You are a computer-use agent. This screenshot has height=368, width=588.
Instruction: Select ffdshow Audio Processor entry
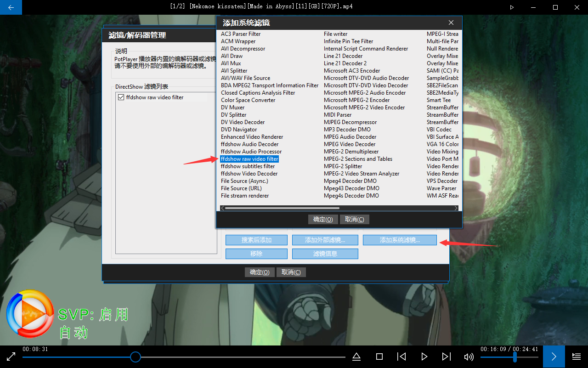point(251,152)
